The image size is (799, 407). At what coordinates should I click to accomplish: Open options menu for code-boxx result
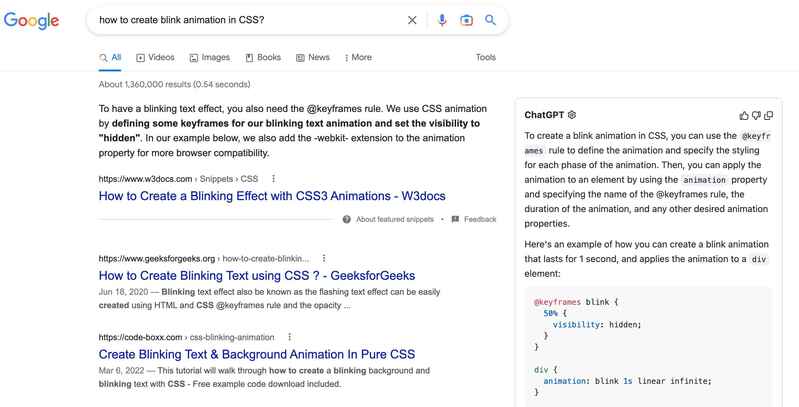point(289,337)
